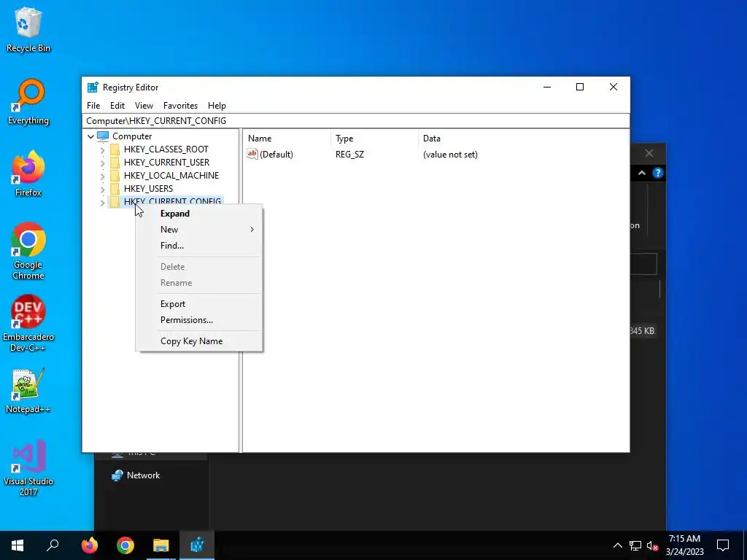Expand the HKEY_USERS key
This screenshot has height=560, width=747.
[x=102, y=189]
